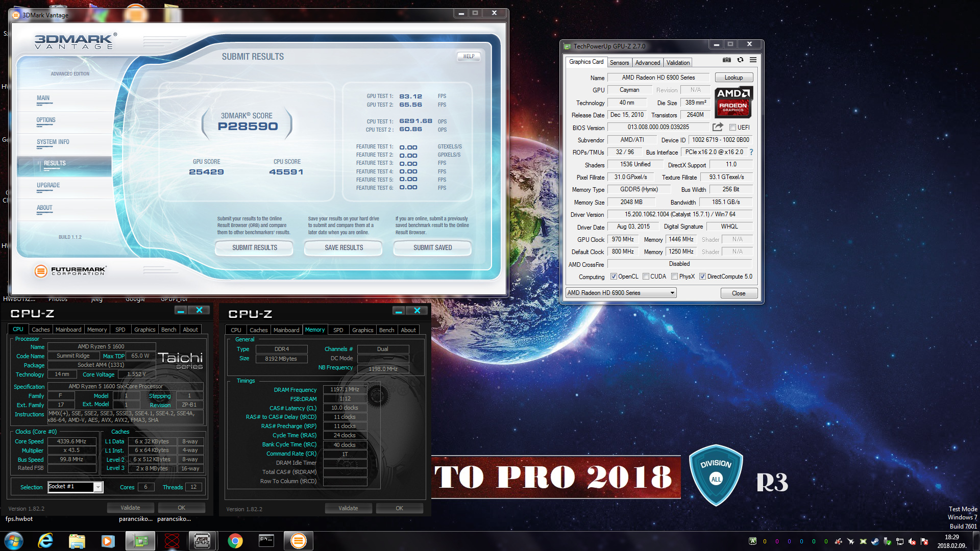Viewport: 980px width, 551px height.
Task: Toggle the DirectCompute 5.0 checkbox
Action: (x=702, y=277)
